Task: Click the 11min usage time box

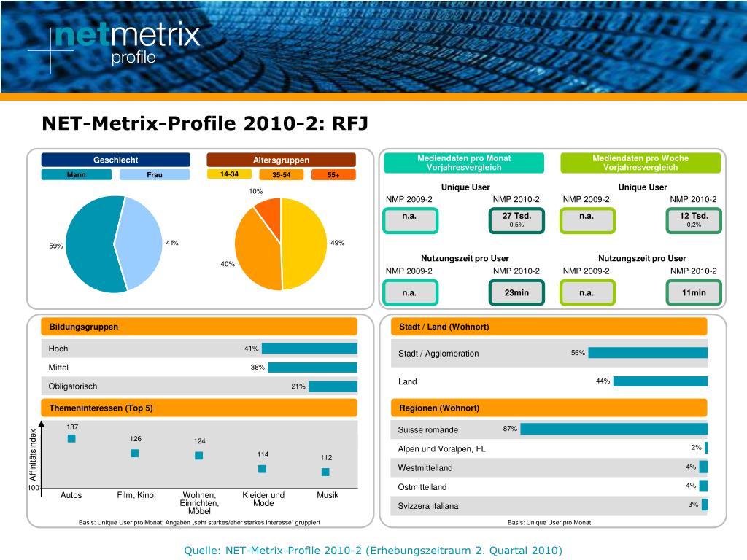Action: click(694, 292)
